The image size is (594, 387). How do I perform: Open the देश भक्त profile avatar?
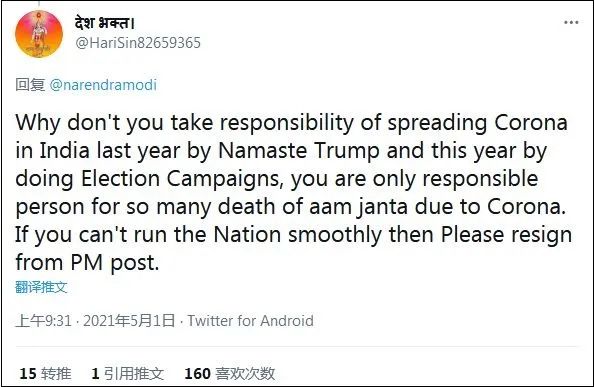pos(39,34)
